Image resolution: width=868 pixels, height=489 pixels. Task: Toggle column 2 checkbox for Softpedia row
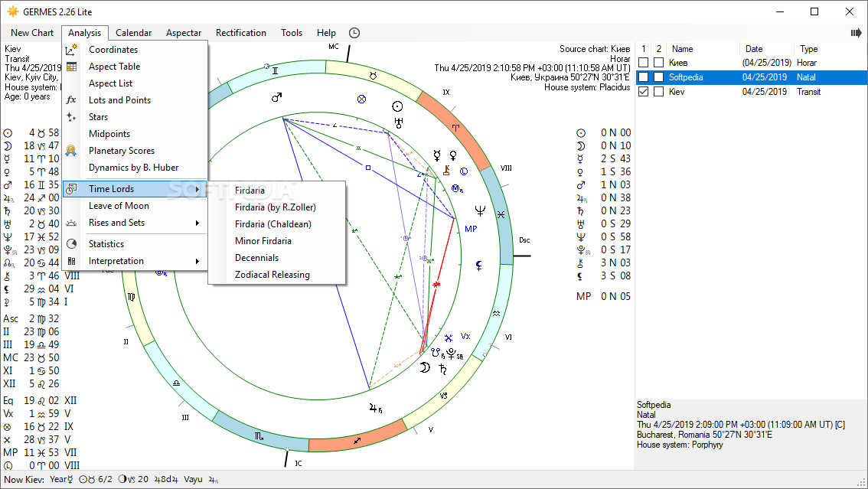click(x=658, y=77)
